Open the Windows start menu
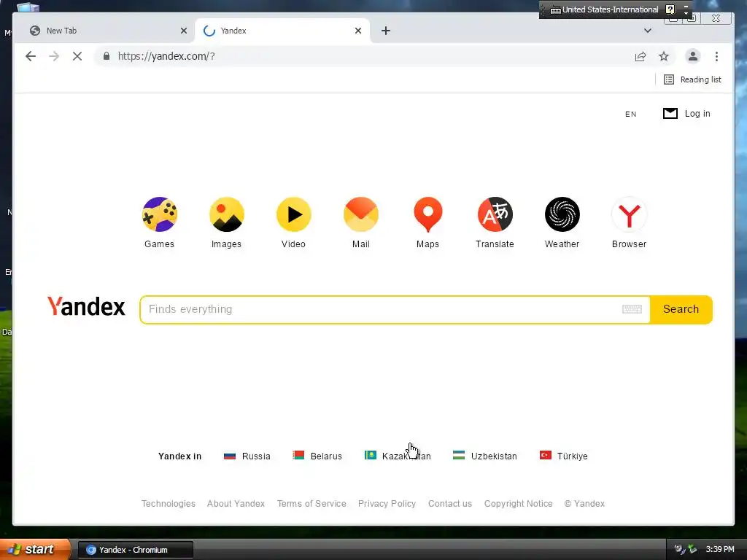Viewport: 747px width, 560px height. coord(34,549)
